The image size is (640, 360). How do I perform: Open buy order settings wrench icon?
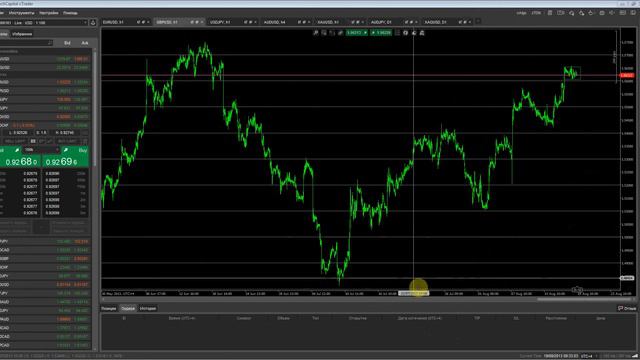click(65, 150)
